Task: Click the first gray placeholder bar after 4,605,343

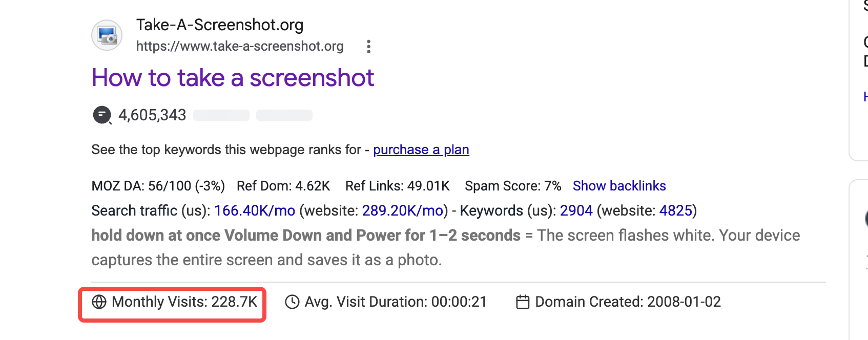Action: (x=221, y=115)
